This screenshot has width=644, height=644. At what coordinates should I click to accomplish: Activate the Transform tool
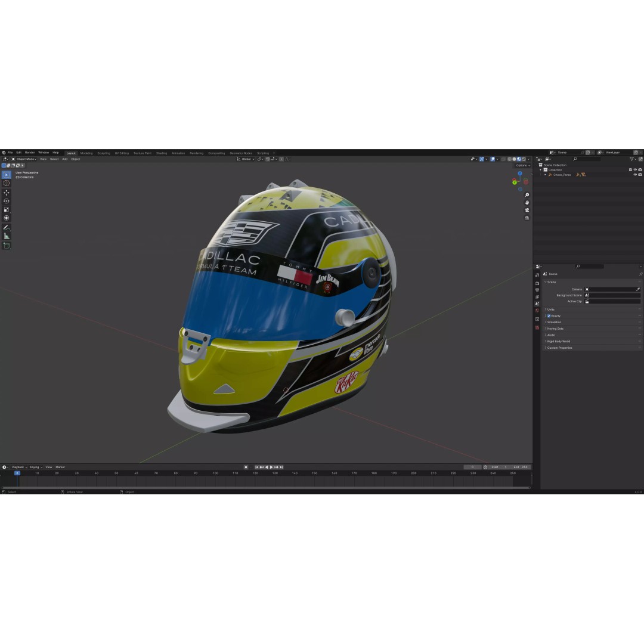tap(7, 218)
